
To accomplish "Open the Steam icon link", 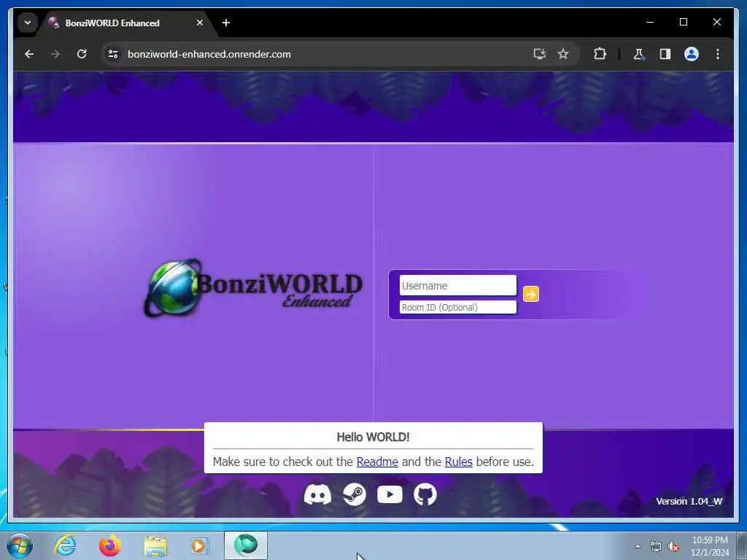I will (x=355, y=494).
